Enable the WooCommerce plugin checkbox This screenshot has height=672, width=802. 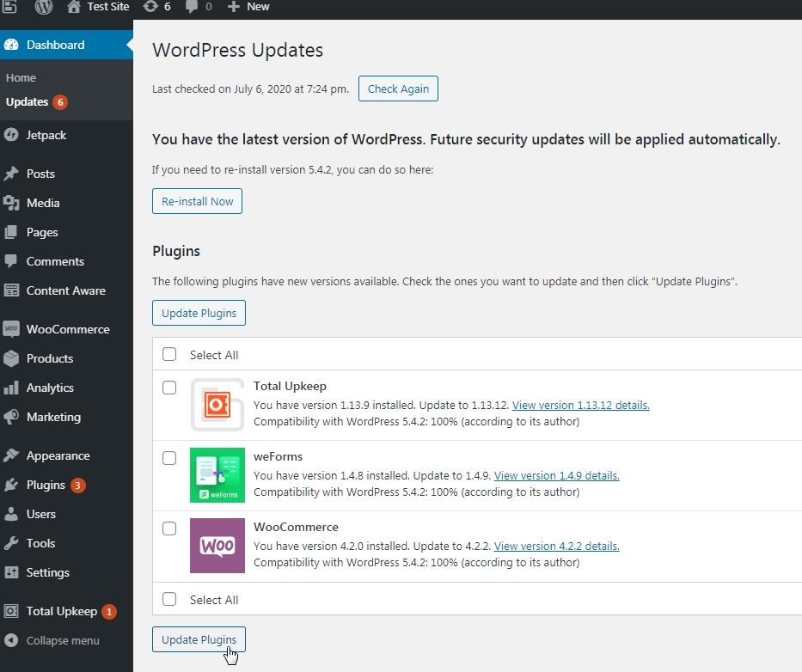coord(169,528)
